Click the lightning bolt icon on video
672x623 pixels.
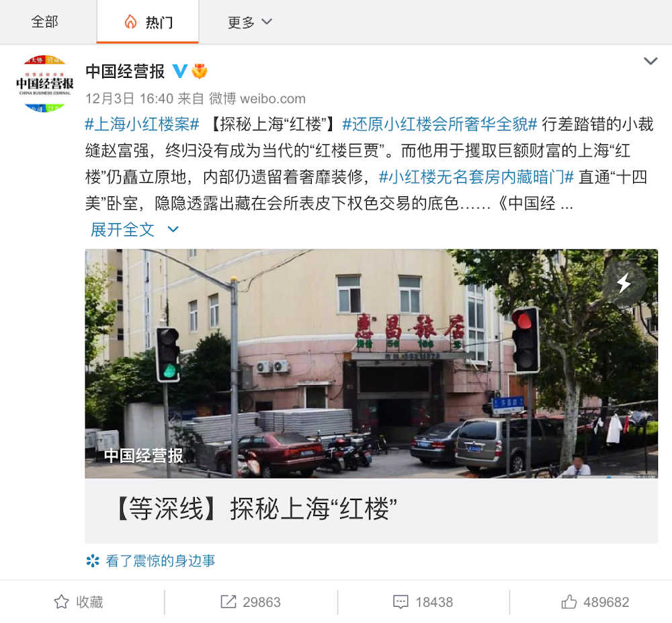pos(624,283)
